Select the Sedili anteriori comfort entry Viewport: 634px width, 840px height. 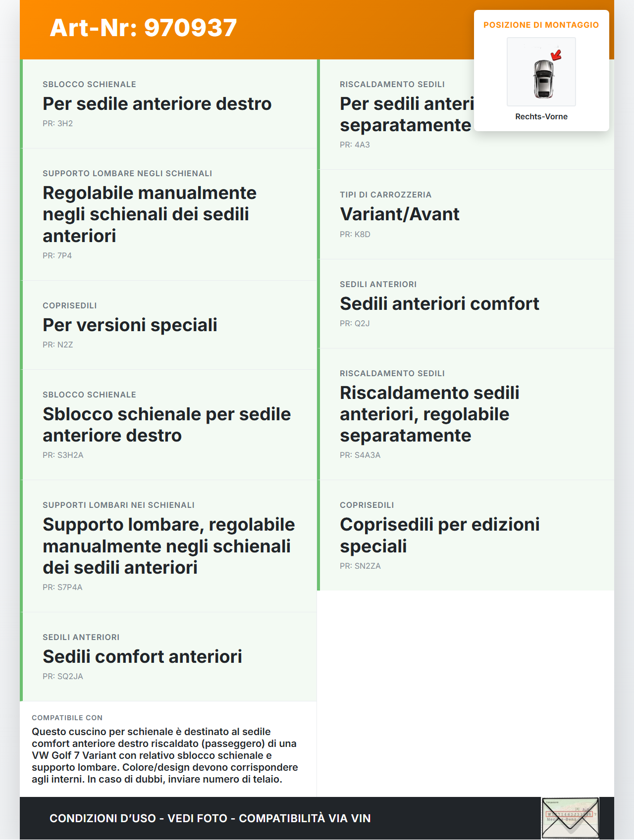[x=439, y=304]
